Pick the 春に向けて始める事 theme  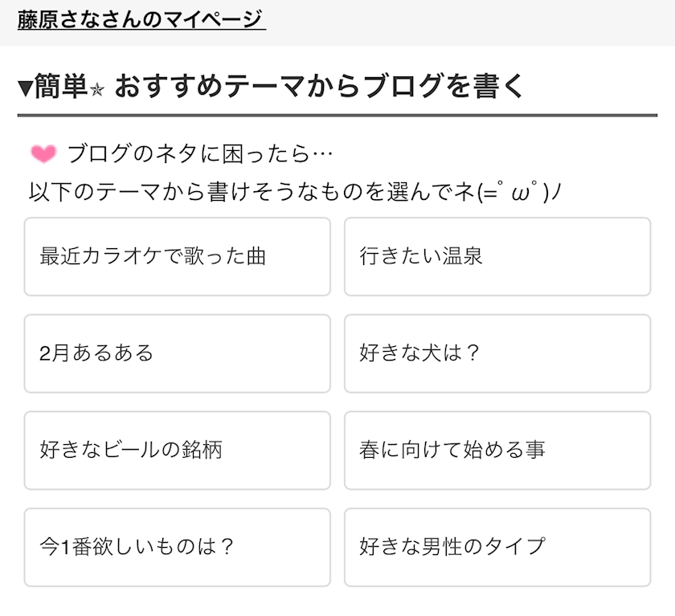click(x=497, y=450)
